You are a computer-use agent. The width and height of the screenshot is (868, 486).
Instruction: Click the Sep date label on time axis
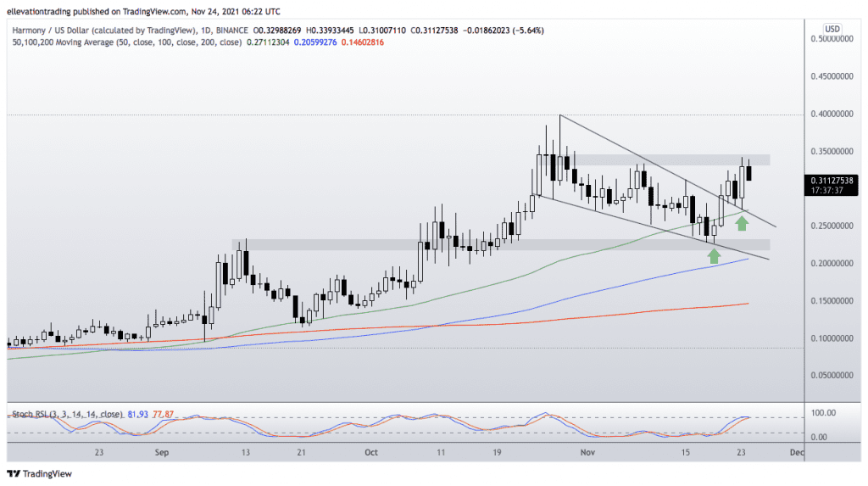[x=162, y=452]
